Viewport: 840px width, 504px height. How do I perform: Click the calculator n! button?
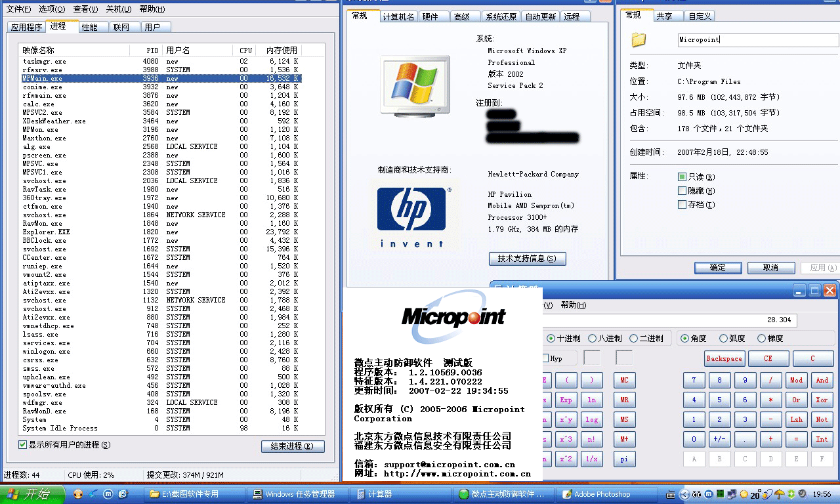pos(591,439)
